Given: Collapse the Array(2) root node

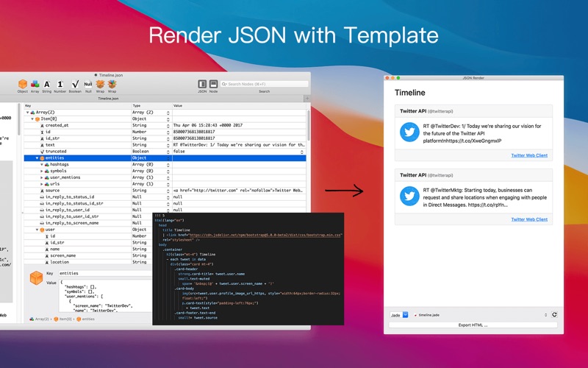Looking at the screenshot, I should (27, 113).
